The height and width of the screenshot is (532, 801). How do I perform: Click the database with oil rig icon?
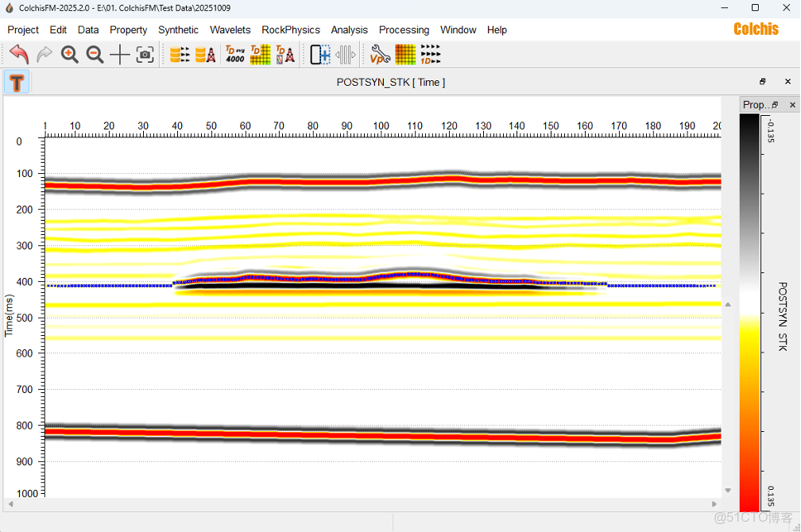(205, 55)
